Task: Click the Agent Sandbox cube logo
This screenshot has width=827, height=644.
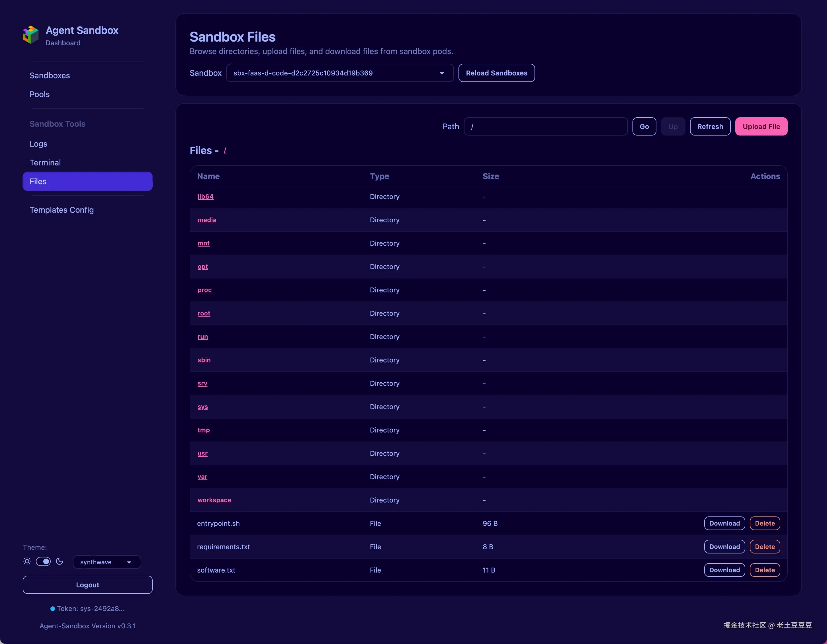Action: [x=31, y=35]
